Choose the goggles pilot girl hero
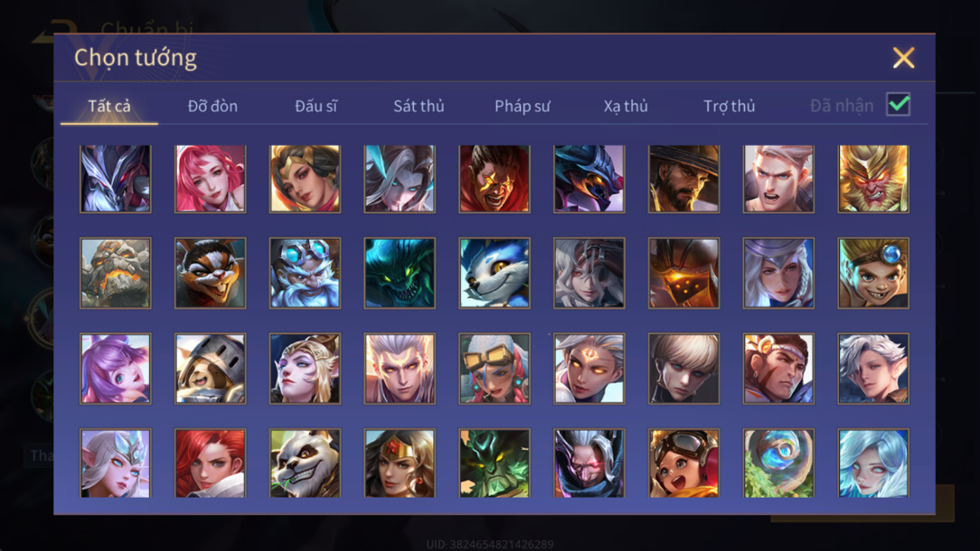This screenshot has width=980, height=551. (683, 463)
